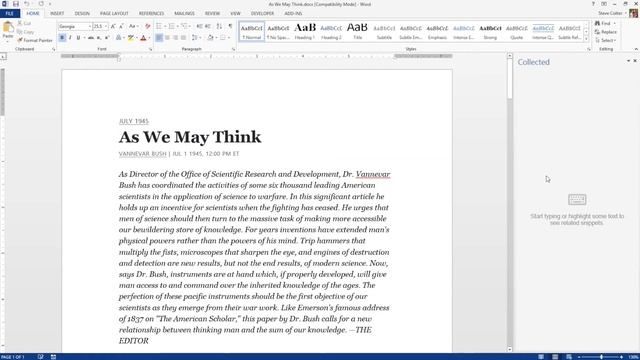This screenshot has width=640, height=360.
Task: Increase paragraph indent
Action: [x=208, y=26]
